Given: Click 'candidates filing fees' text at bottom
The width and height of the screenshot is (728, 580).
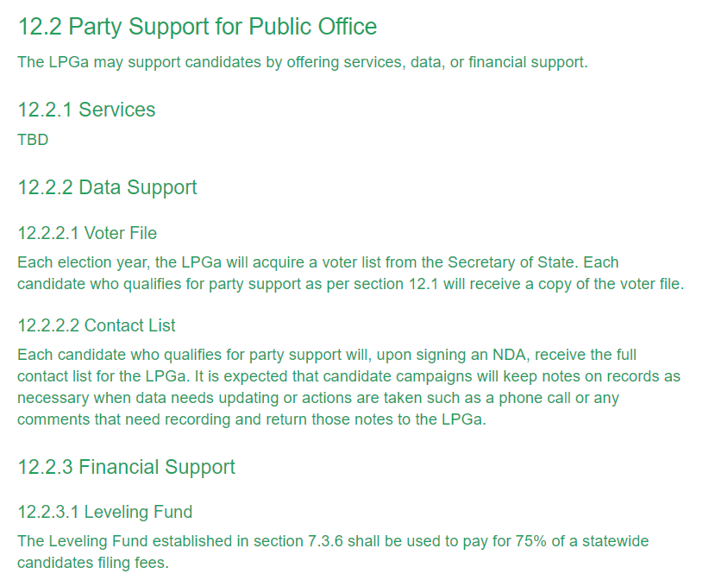Looking at the screenshot, I should point(93,563).
